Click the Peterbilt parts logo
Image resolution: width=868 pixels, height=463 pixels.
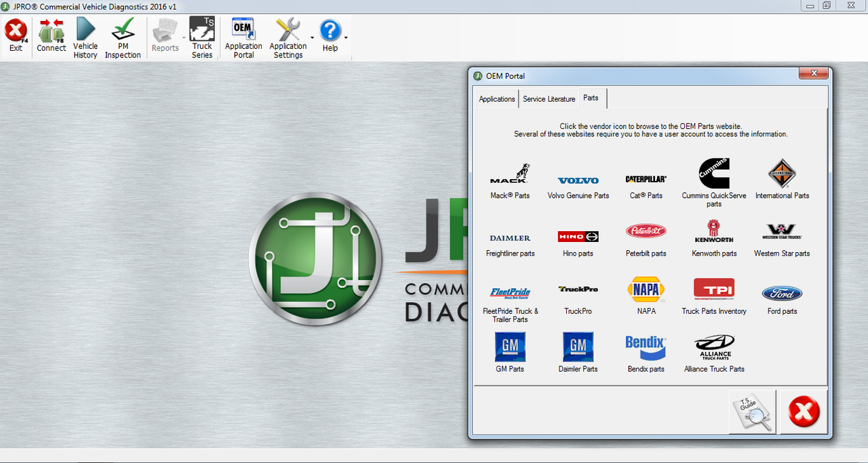click(x=646, y=231)
